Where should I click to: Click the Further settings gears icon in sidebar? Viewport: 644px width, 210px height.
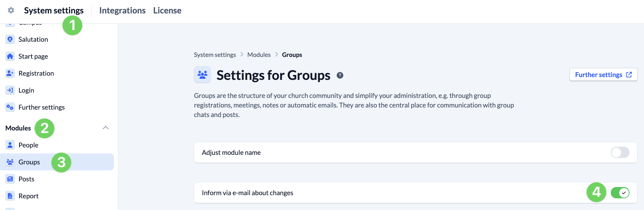click(x=10, y=107)
